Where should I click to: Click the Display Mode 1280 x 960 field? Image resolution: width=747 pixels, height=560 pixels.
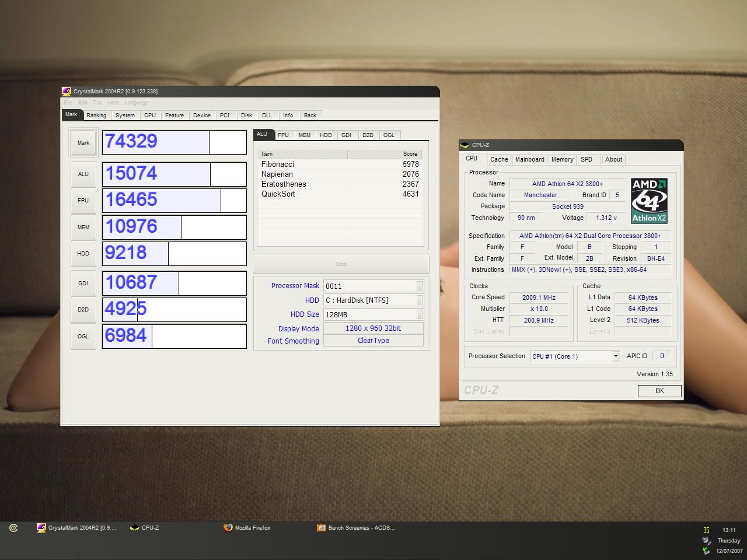click(373, 328)
